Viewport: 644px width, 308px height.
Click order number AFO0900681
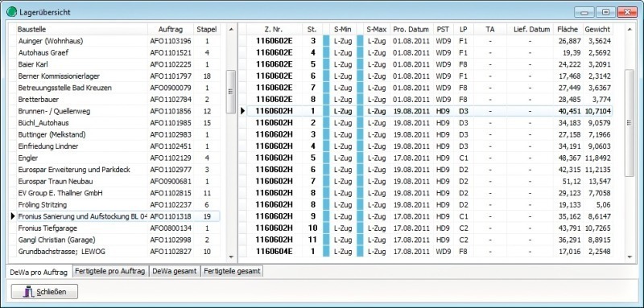coord(171,181)
